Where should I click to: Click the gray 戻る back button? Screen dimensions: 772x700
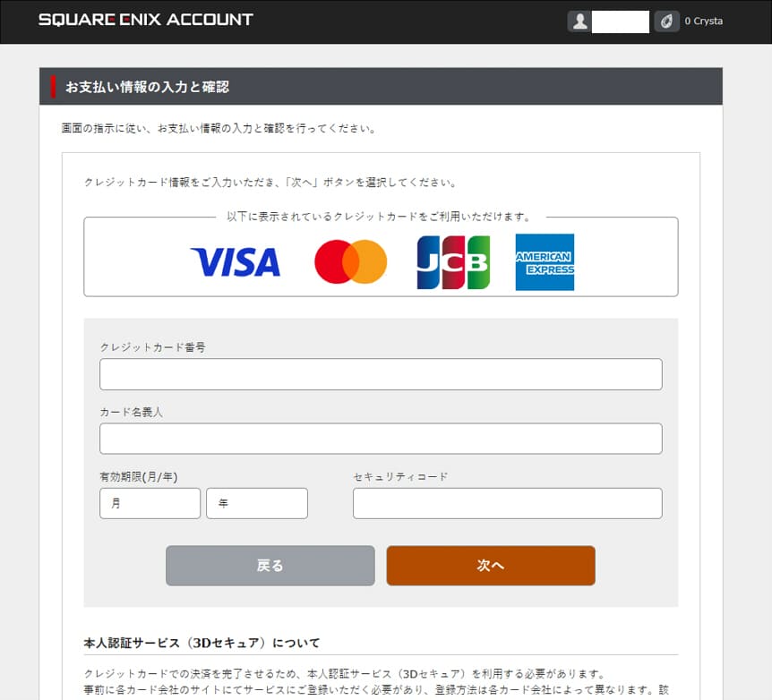(270, 566)
